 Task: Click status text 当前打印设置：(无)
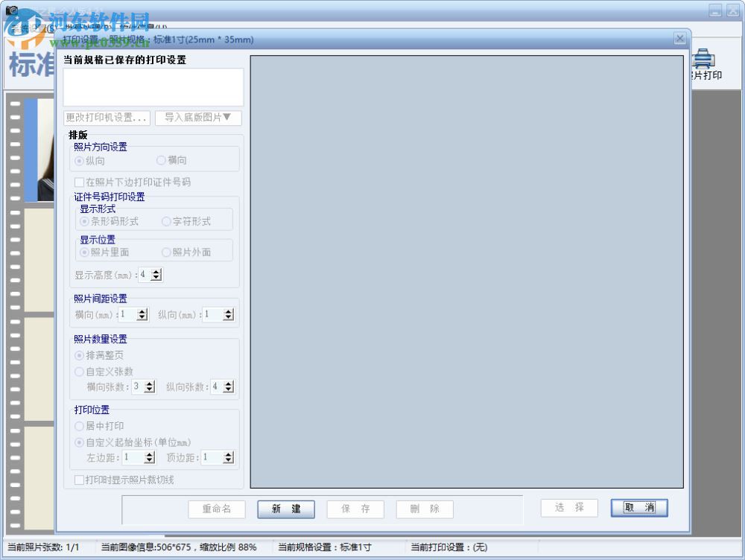449,547
